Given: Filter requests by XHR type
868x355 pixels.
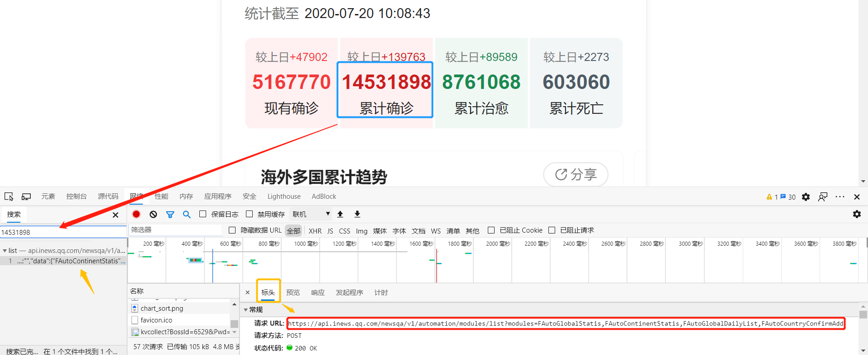Looking at the screenshot, I should (315, 231).
